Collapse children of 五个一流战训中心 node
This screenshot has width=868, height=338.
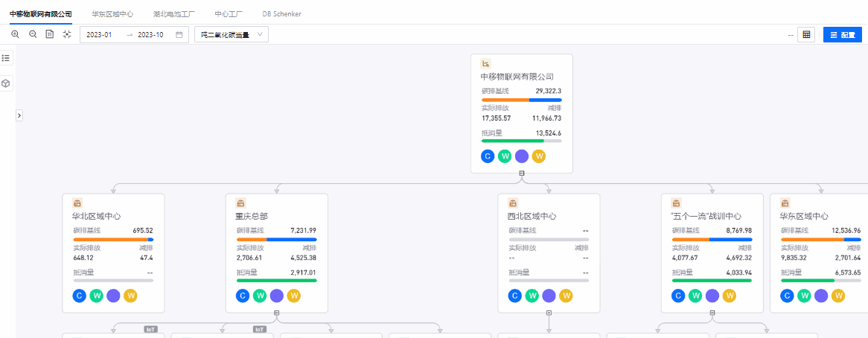[712, 313]
